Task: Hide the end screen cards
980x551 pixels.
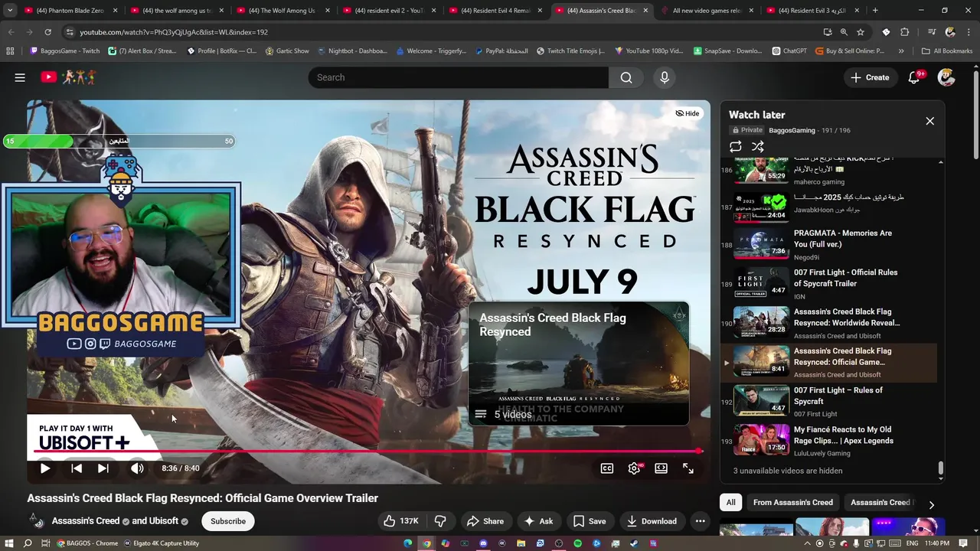Action: click(687, 113)
